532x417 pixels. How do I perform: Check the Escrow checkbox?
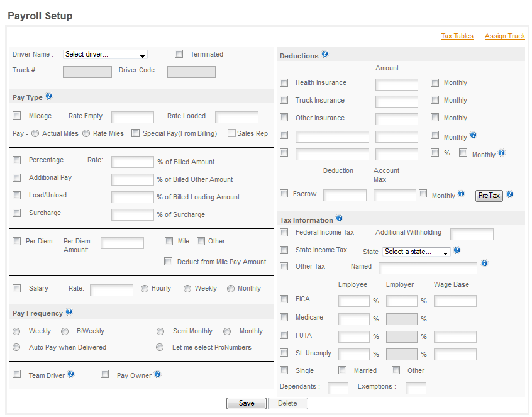point(284,193)
